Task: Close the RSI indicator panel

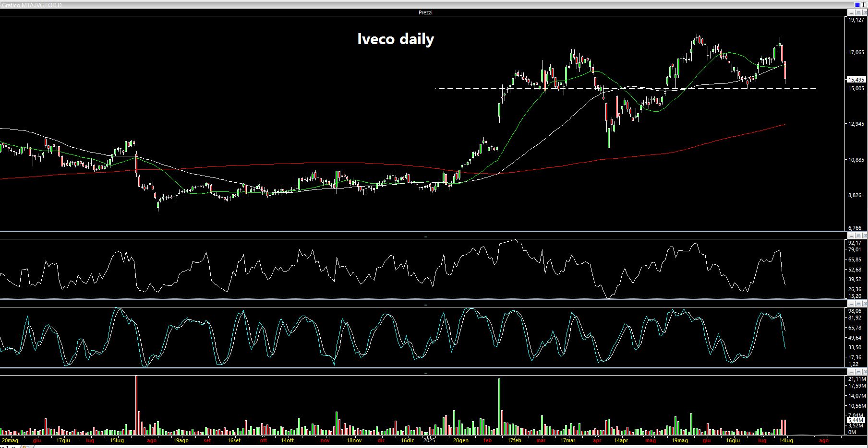Action: tap(865, 236)
